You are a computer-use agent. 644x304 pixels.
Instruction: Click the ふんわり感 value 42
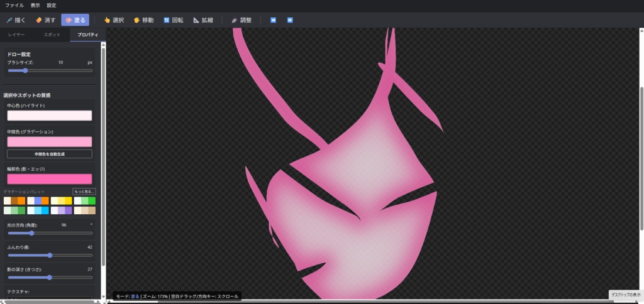[x=90, y=247]
